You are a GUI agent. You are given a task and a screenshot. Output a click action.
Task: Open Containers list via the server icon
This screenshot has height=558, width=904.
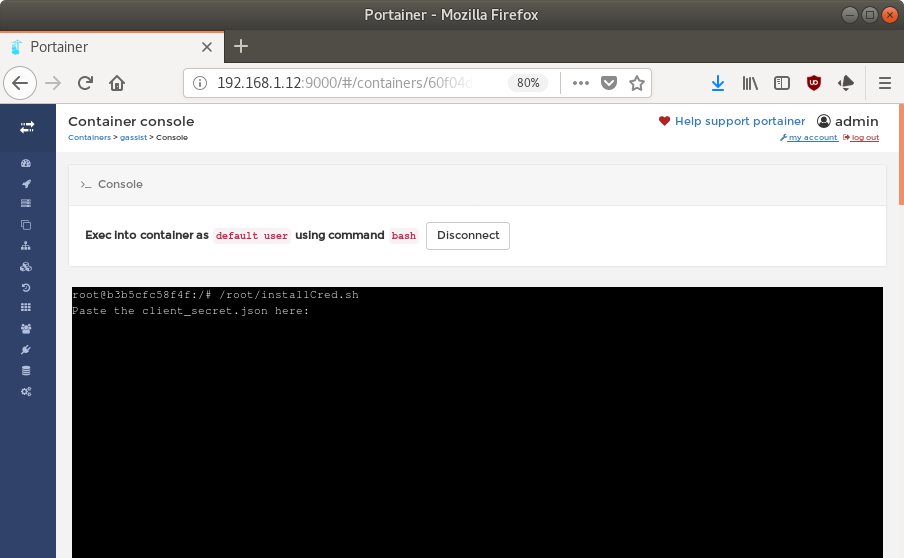click(26, 203)
